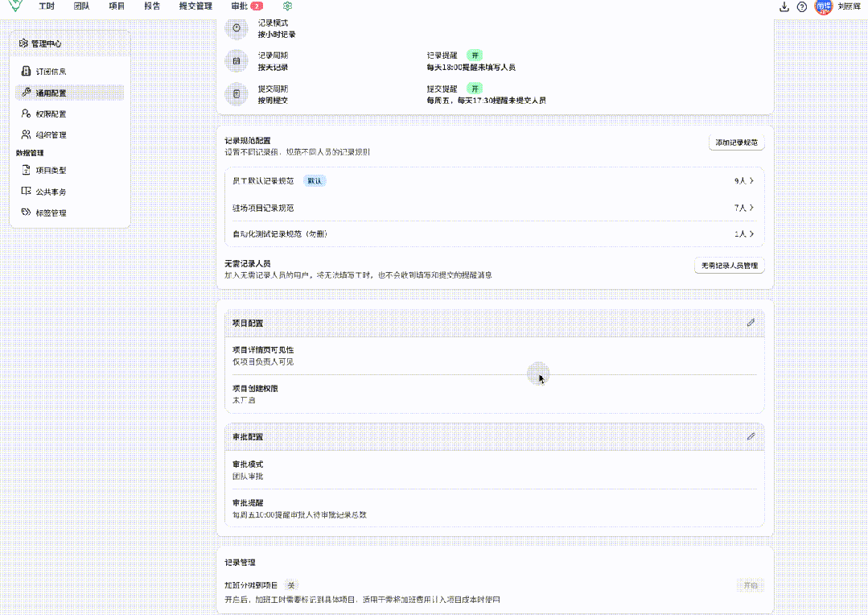The width and height of the screenshot is (868, 615).
Task: Click the 记录周期 calendar icon
Action: pyautogui.click(x=237, y=61)
